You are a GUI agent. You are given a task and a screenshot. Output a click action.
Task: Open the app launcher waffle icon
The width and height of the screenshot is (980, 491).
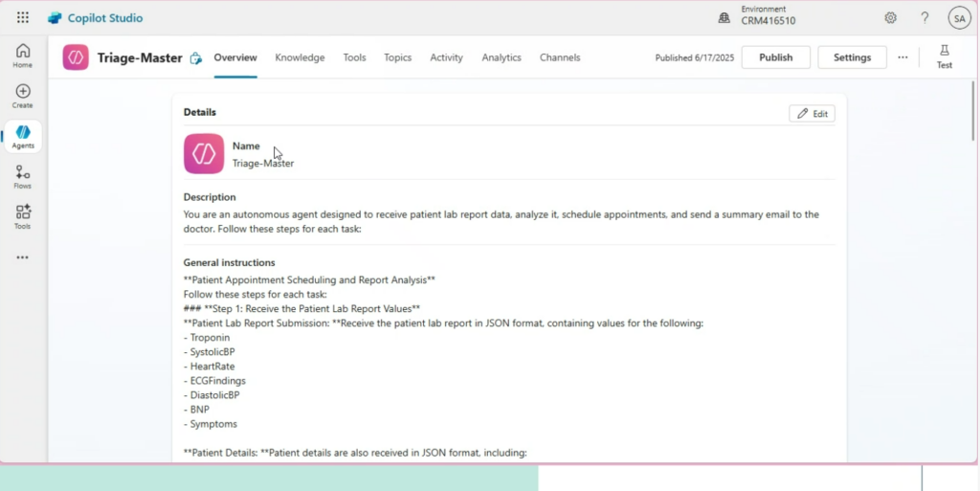pos(23,17)
